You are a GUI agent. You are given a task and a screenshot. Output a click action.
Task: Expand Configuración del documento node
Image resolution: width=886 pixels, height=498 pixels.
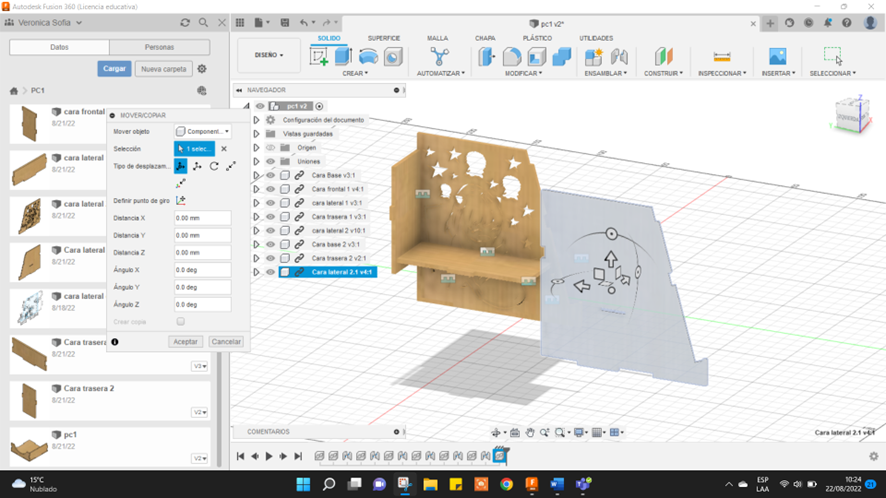[257, 120]
